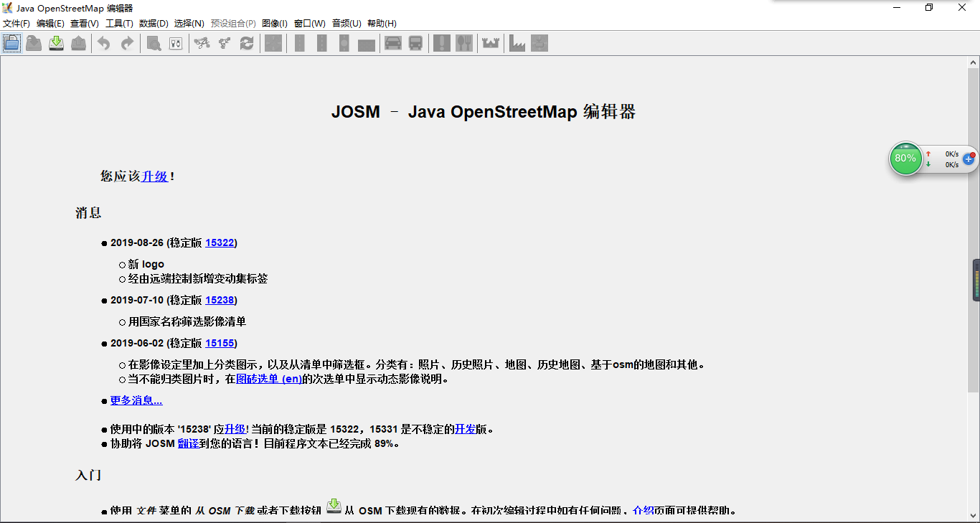Create a new layer
The image size is (980, 523).
point(11,43)
